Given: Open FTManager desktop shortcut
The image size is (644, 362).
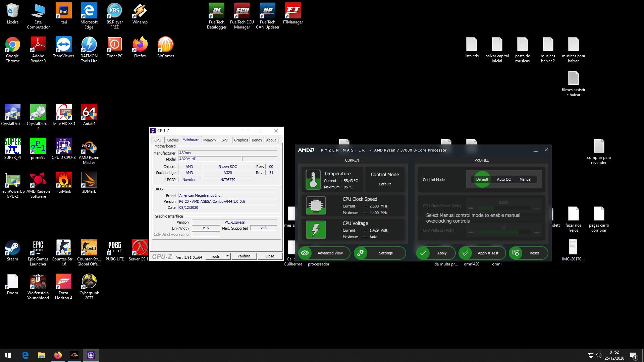Looking at the screenshot, I should [293, 13].
